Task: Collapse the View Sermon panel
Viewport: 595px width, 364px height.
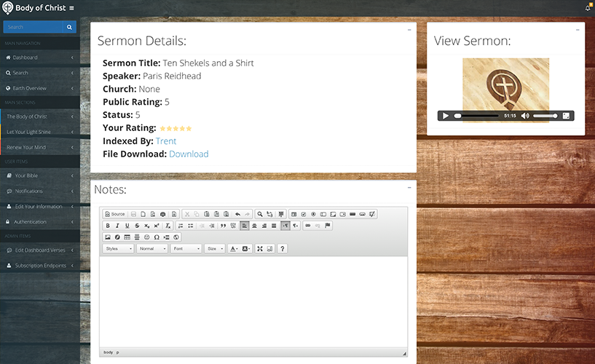Action: click(x=578, y=30)
